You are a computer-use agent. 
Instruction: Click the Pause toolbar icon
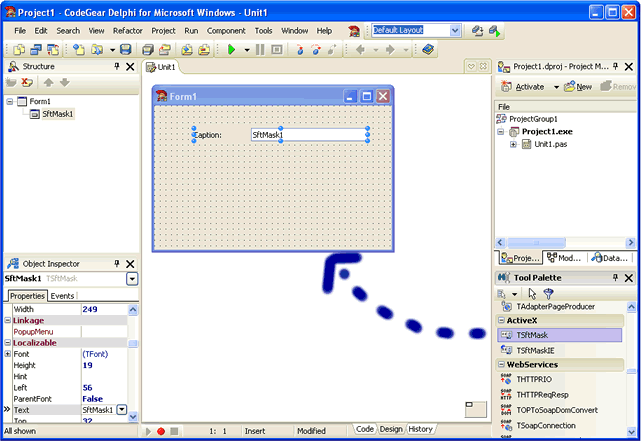tap(260, 50)
